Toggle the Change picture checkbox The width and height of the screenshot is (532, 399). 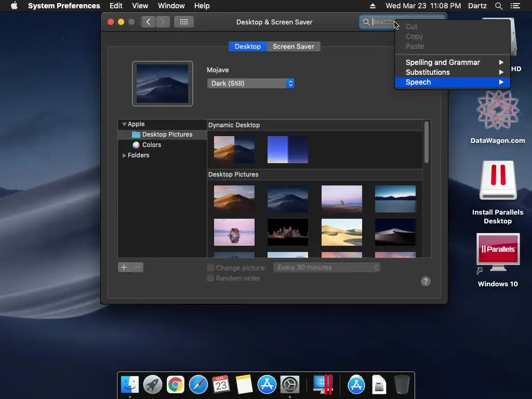[x=210, y=268]
